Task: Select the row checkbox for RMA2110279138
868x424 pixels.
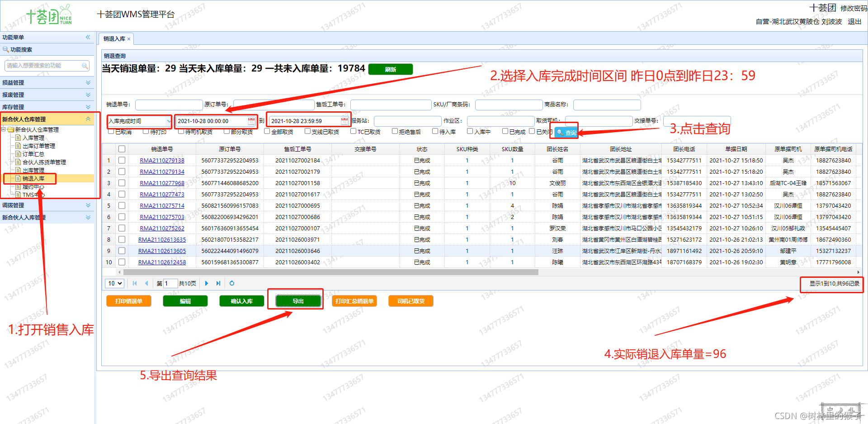Action: (x=122, y=160)
